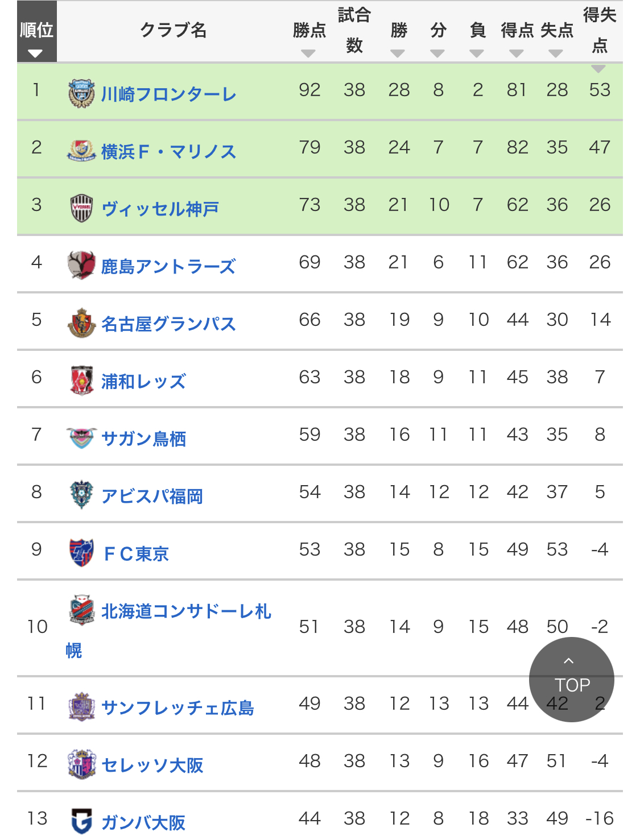The image size is (640, 840).
Task: Click the Urawa Reds crest icon
Action: click(81, 380)
